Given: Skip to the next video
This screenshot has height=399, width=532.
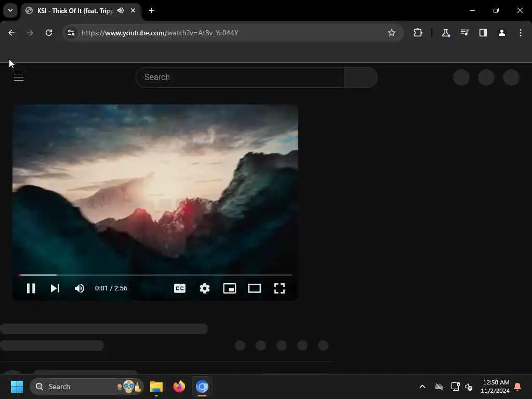Looking at the screenshot, I should pos(55,288).
